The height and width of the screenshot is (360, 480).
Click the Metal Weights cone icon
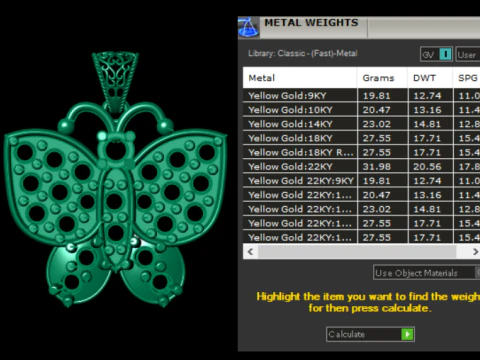(248, 27)
